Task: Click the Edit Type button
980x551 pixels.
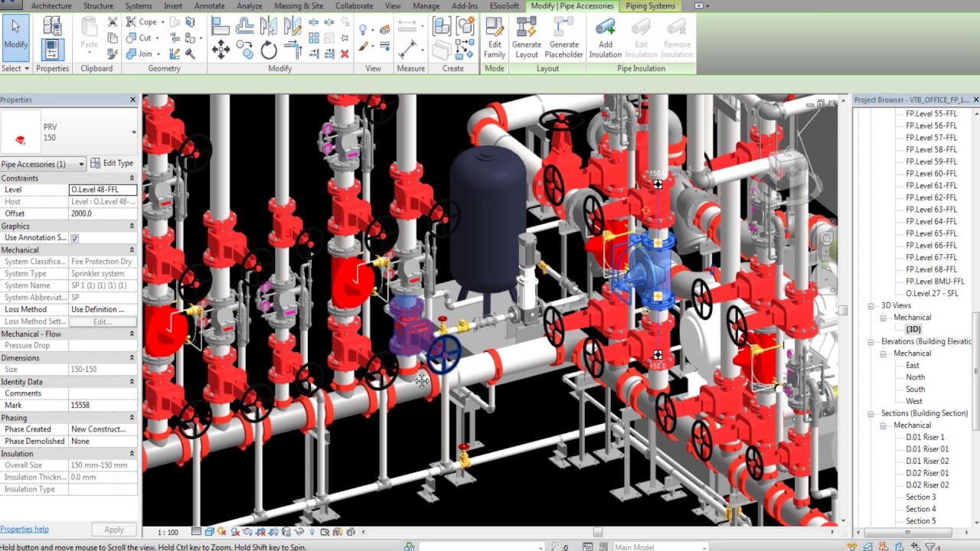Action: point(112,163)
